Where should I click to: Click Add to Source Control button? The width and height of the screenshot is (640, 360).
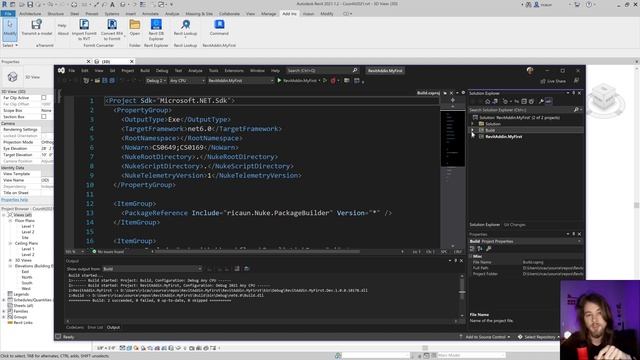coord(484,337)
